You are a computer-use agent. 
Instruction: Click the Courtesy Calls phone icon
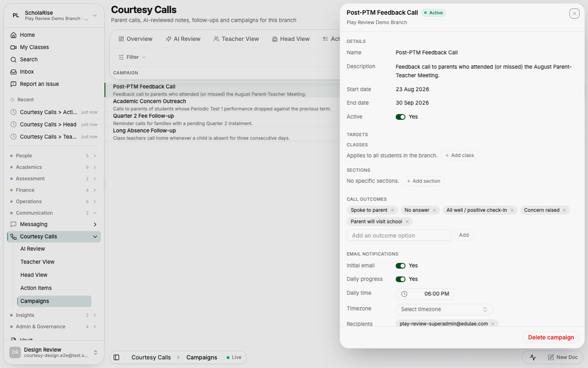(13, 237)
